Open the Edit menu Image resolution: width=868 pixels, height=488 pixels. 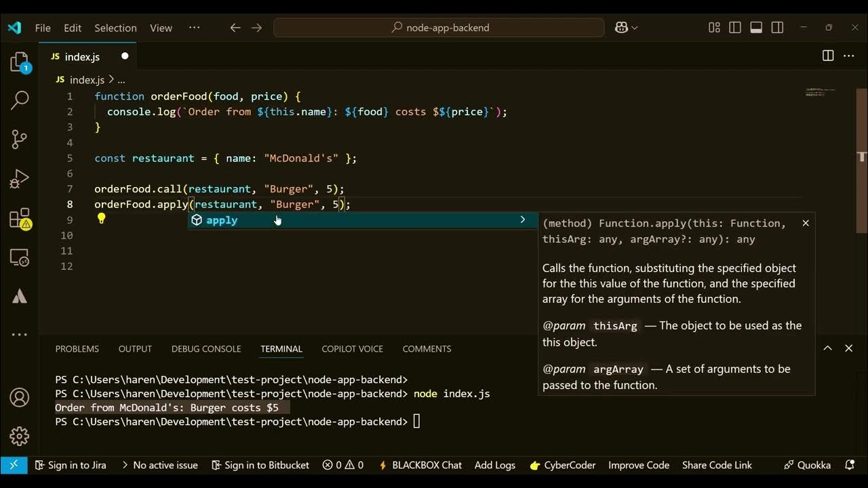tap(73, 28)
